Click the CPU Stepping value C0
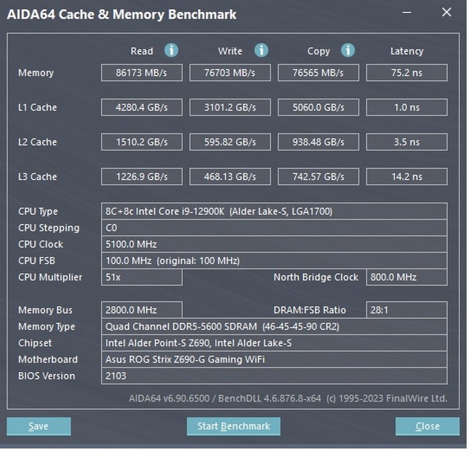The width and height of the screenshot is (476, 457). (274, 228)
